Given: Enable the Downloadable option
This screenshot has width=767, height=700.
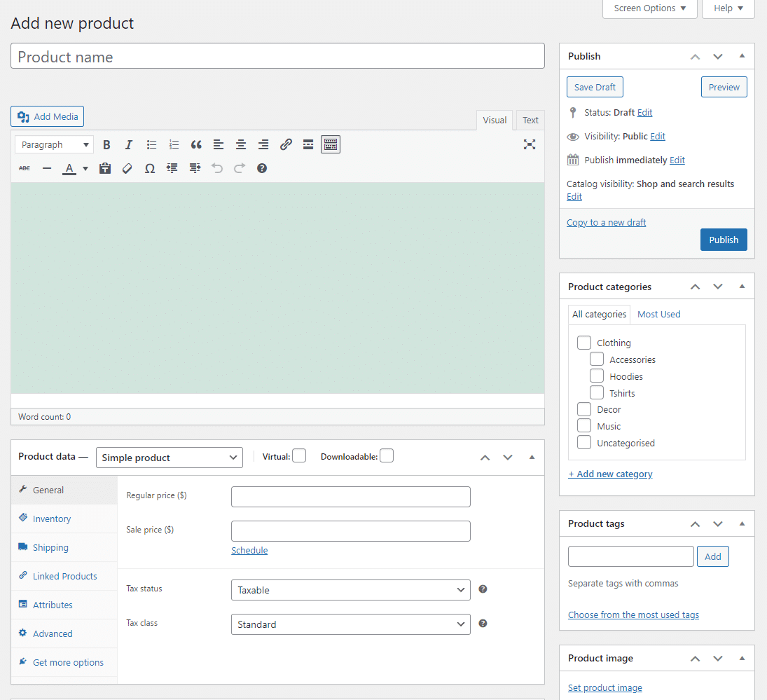Looking at the screenshot, I should 386,455.
